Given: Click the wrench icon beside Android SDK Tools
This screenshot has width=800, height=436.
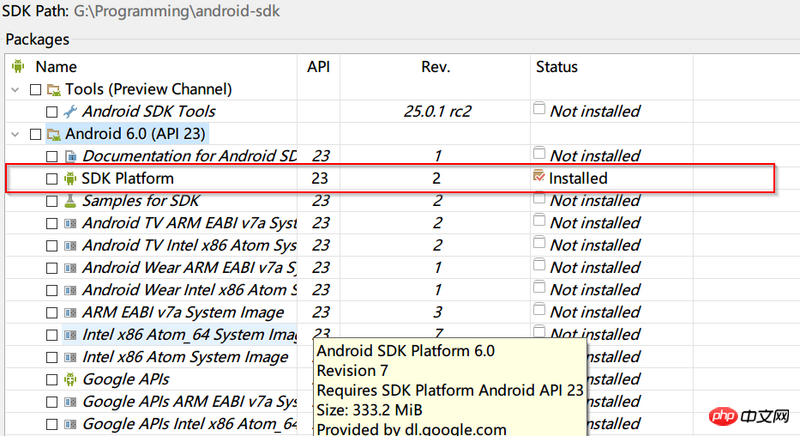Looking at the screenshot, I should 70,112.
